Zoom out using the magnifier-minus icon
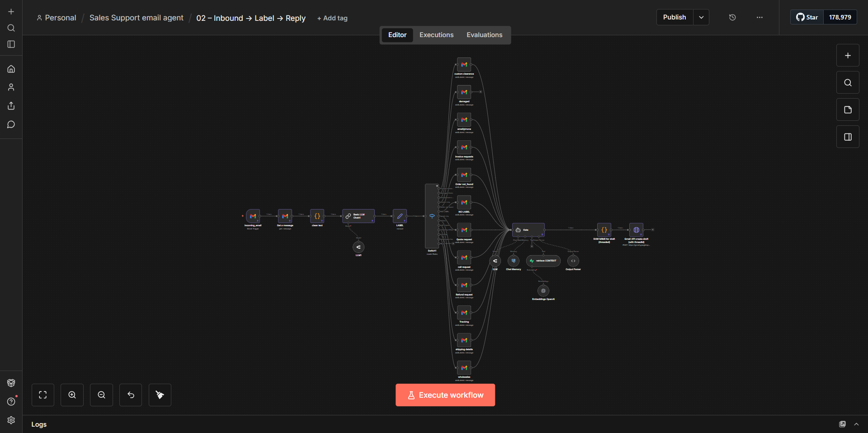Image resolution: width=868 pixels, height=433 pixels. [101, 395]
